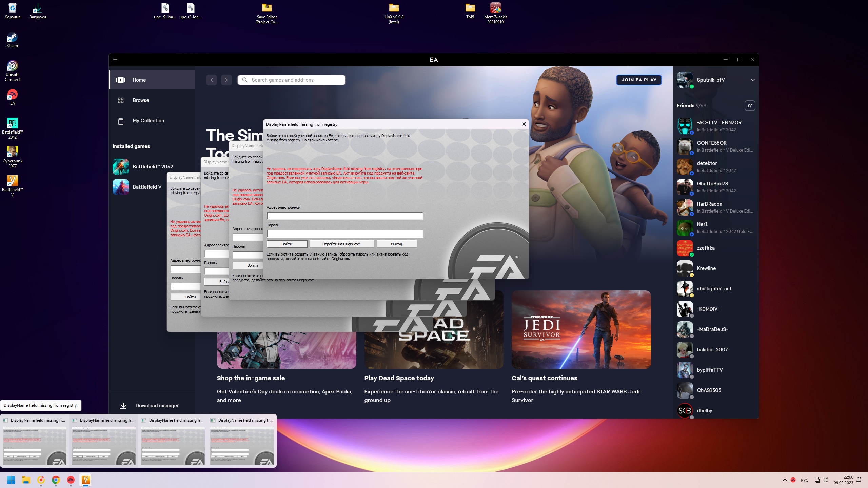Show hidden system tray icons
The image size is (868, 488).
(x=785, y=480)
